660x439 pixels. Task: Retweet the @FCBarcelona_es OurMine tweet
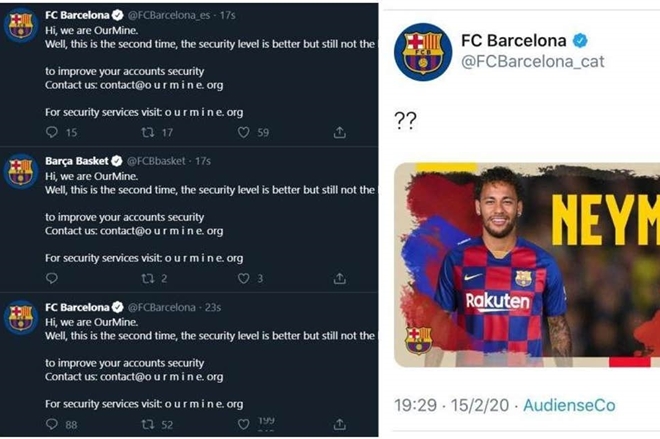[148, 133]
